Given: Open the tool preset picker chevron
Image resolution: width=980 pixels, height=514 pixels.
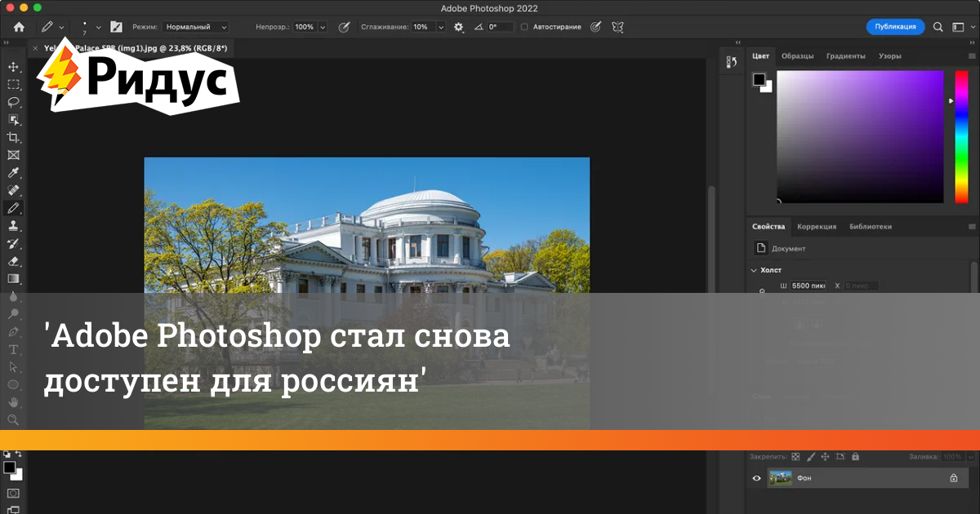Looking at the screenshot, I should [x=62, y=27].
